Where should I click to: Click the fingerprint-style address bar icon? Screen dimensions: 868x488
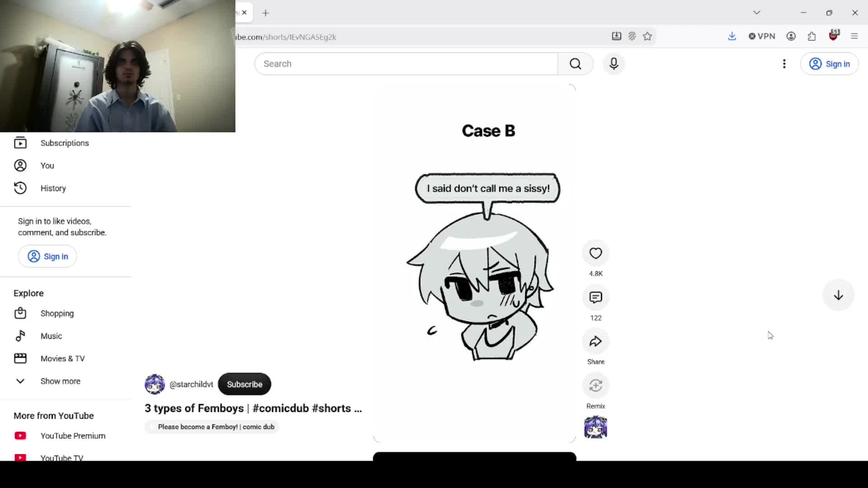pyautogui.click(x=632, y=36)
